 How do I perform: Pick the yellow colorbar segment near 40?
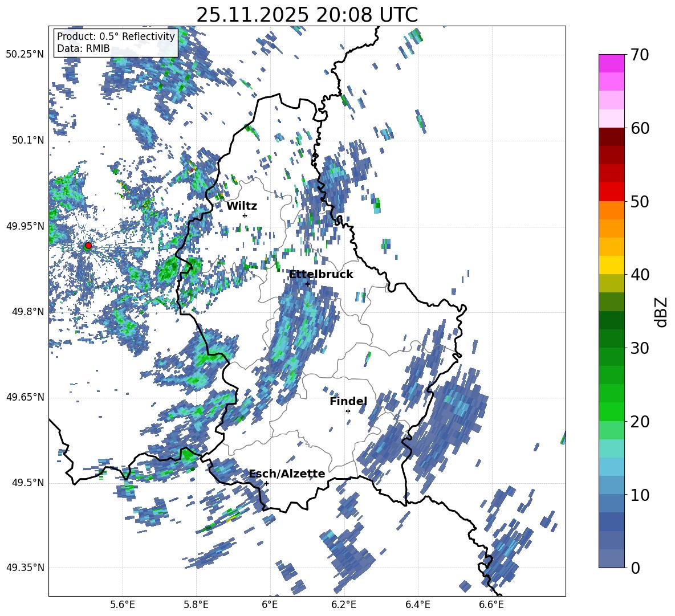[x=611, y=265]
